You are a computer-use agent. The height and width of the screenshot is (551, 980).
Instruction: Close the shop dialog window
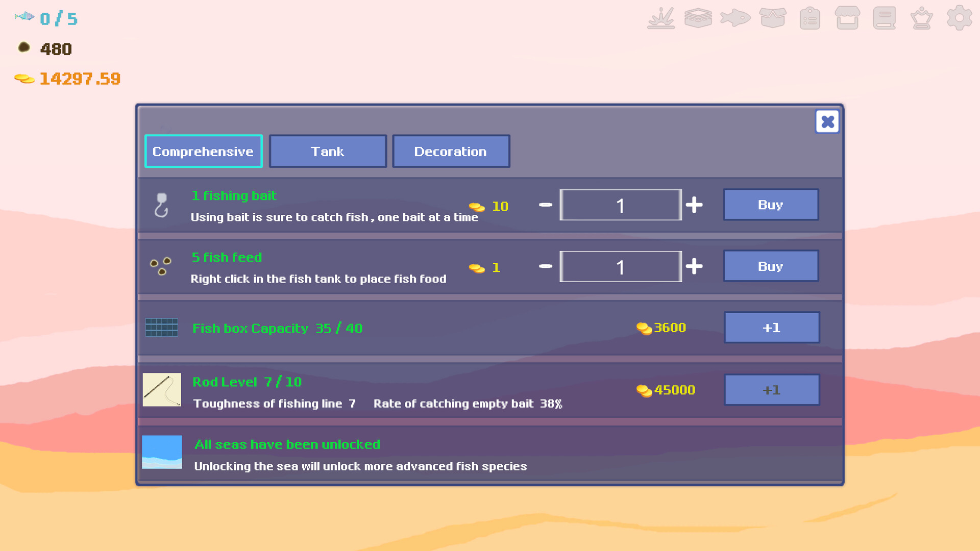click(826, 122)
